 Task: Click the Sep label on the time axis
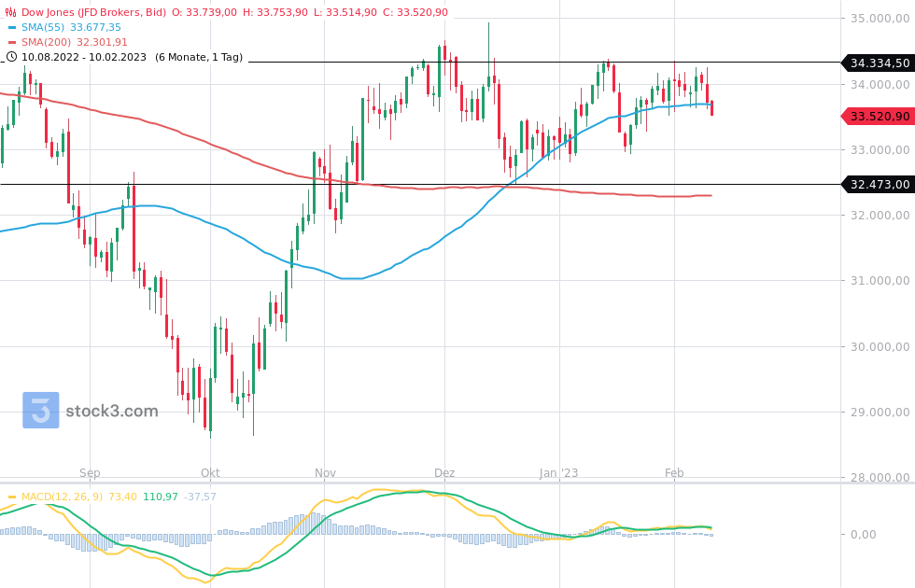[x=90, y=473]
